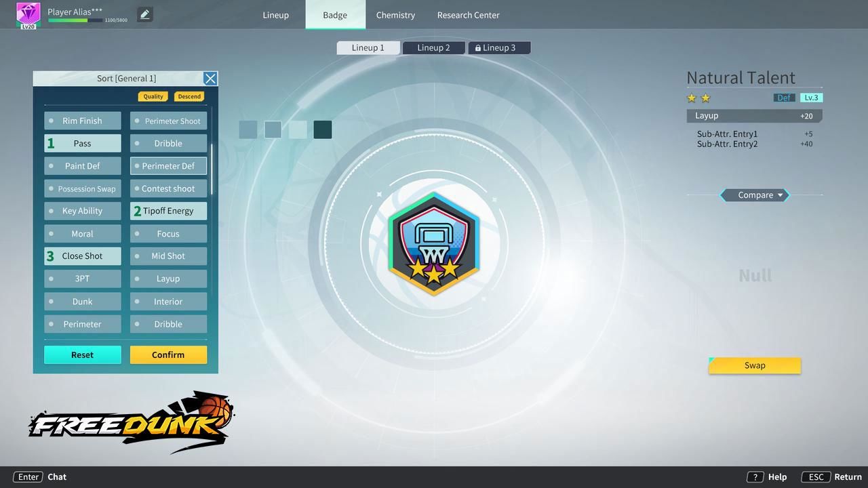The width and height of the screenshot is (868, 488).
Task: Open chat via the Enter key icon
Action: point(28,476)
